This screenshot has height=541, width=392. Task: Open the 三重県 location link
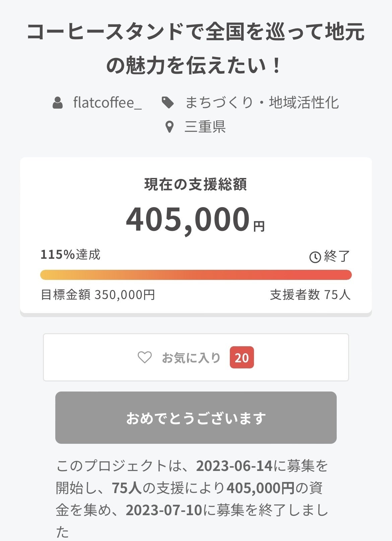[x=205, y=127]
